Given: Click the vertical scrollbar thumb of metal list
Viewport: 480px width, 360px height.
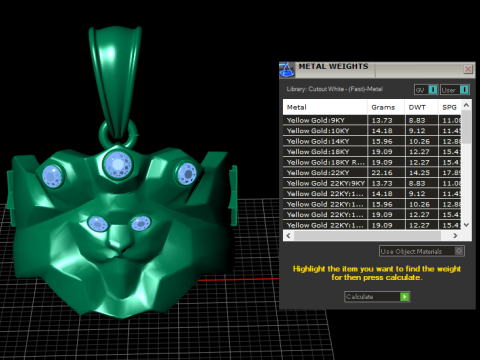Looking at the screenshot, I should tap(467, 127).
